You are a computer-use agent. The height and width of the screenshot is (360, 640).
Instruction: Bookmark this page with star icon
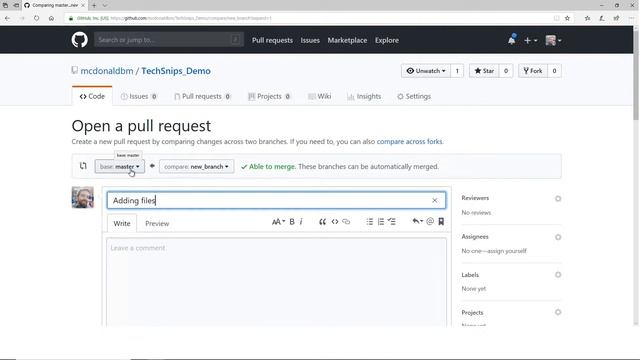[567, 18]
